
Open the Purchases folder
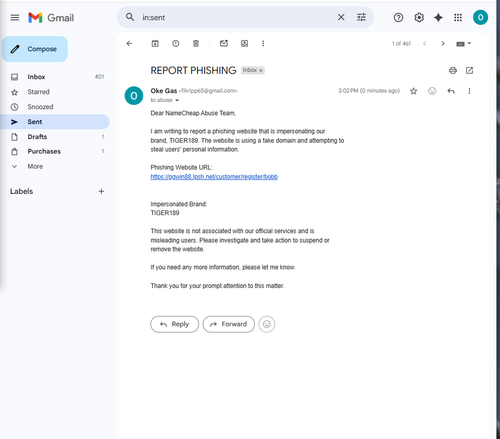[x=55, y=151]
